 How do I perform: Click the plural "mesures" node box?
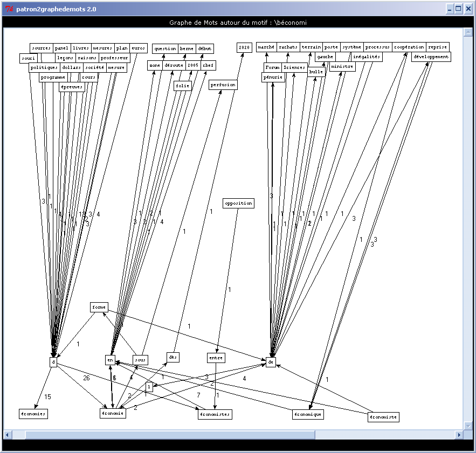pos(102,48)
